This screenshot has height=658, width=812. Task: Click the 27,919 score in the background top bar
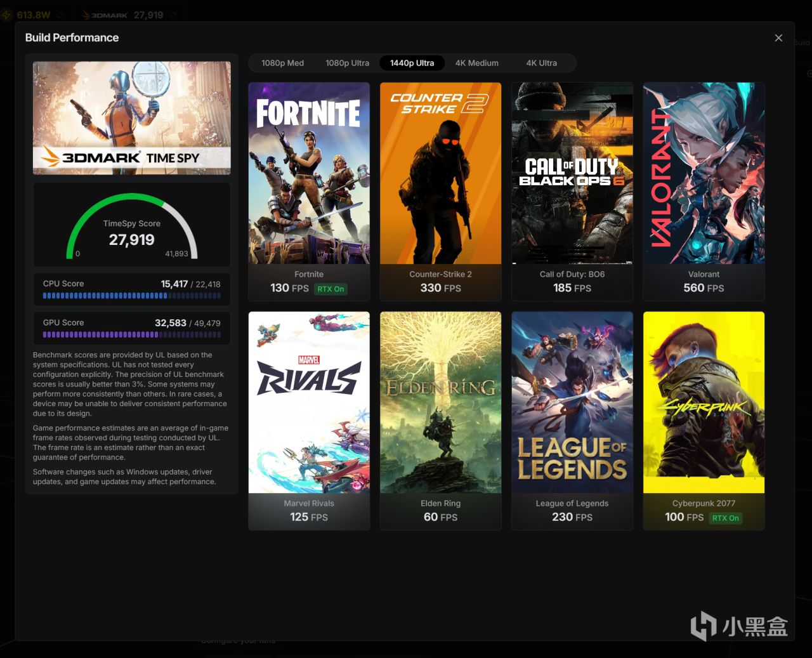point(148,15)
